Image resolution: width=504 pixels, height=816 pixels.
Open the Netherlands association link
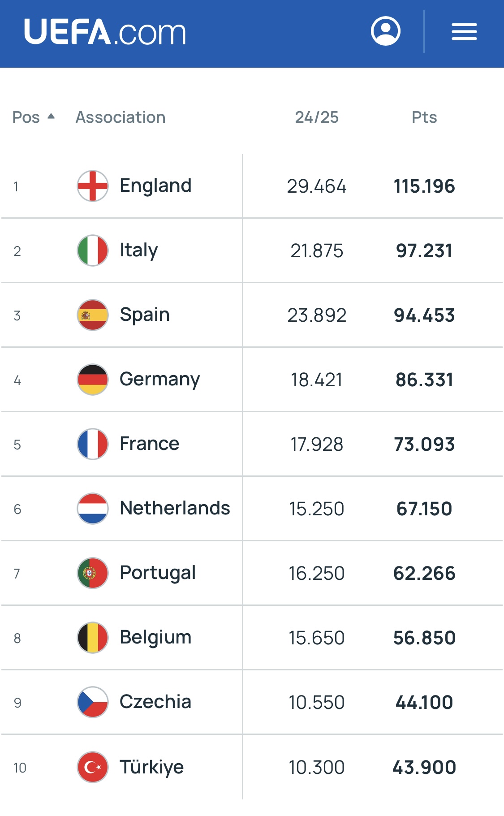[175, 508]
